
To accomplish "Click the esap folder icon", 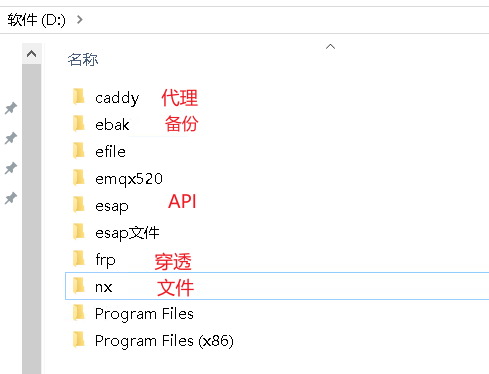I will pos(79,205).
